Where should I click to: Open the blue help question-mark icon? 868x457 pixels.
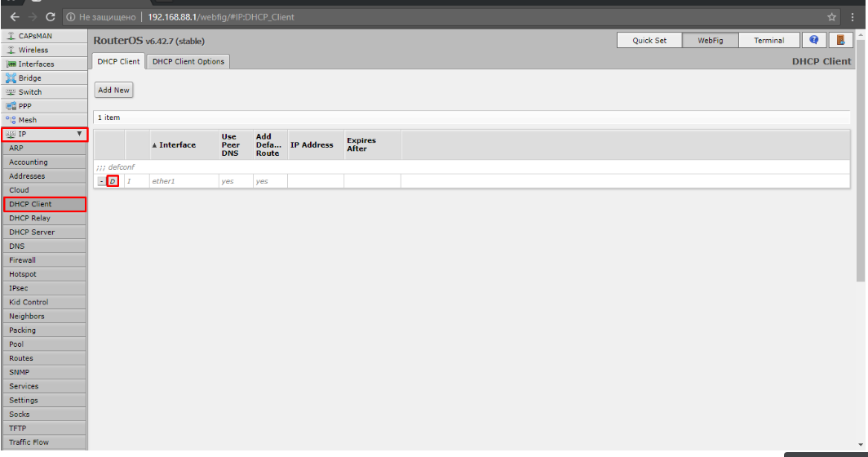click(x=814, y=40)
